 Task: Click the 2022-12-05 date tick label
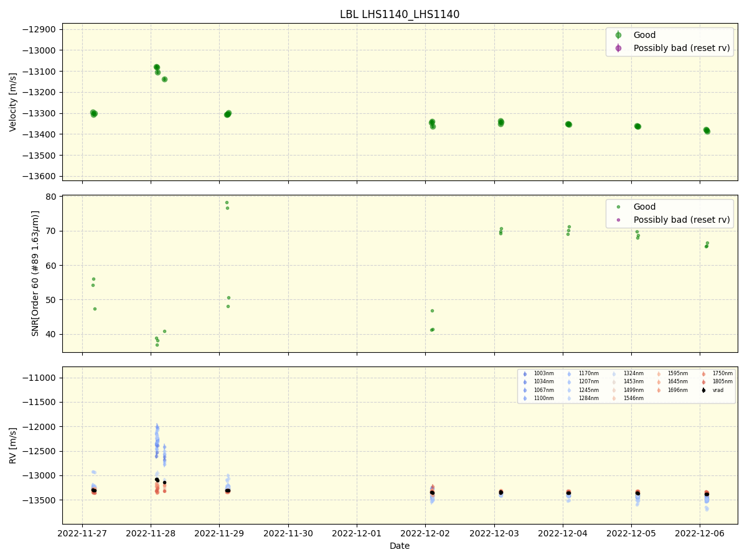(x=631, y=533)
